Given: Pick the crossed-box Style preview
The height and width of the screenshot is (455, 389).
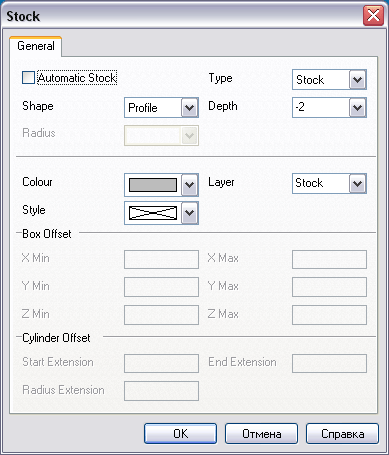Looking at the screenshot, I should point(153,213).
